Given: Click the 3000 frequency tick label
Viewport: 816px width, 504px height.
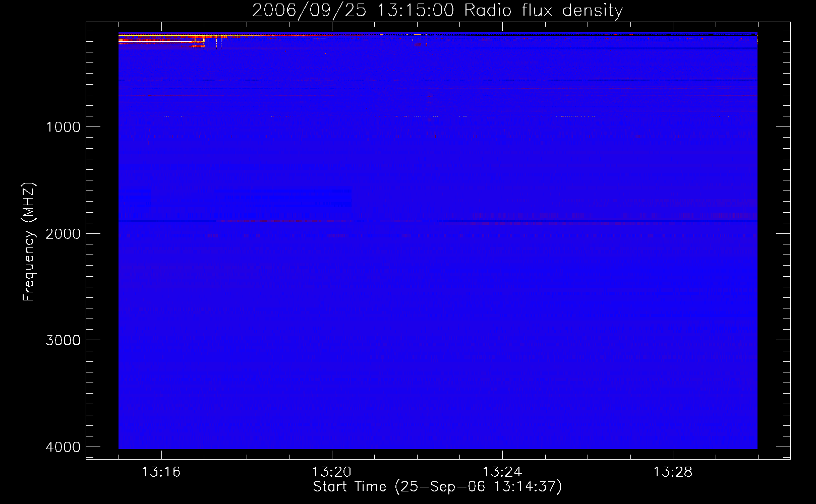Looking at the screenshot, I should point(63,340).
